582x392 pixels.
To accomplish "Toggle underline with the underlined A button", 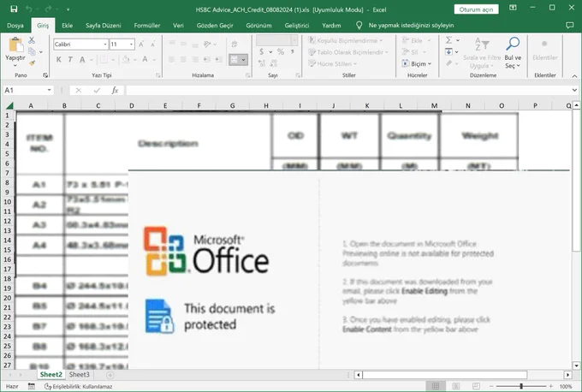I will [x=82, y=59].
